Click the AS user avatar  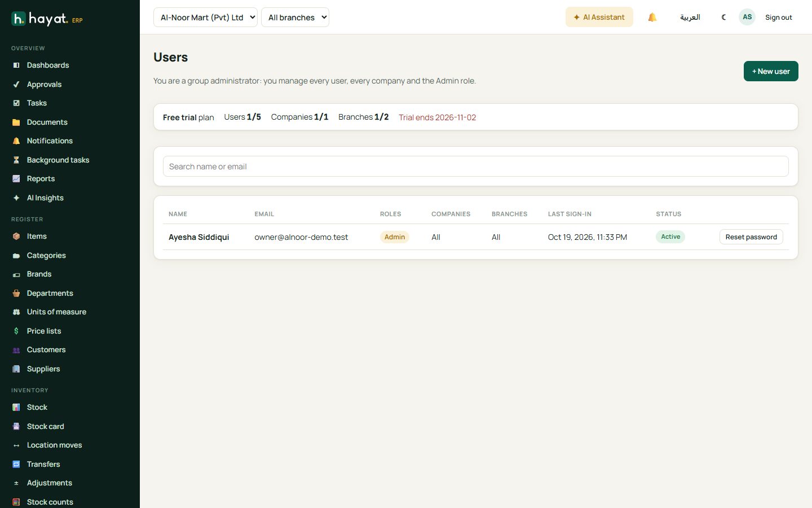tap(747, 17)
